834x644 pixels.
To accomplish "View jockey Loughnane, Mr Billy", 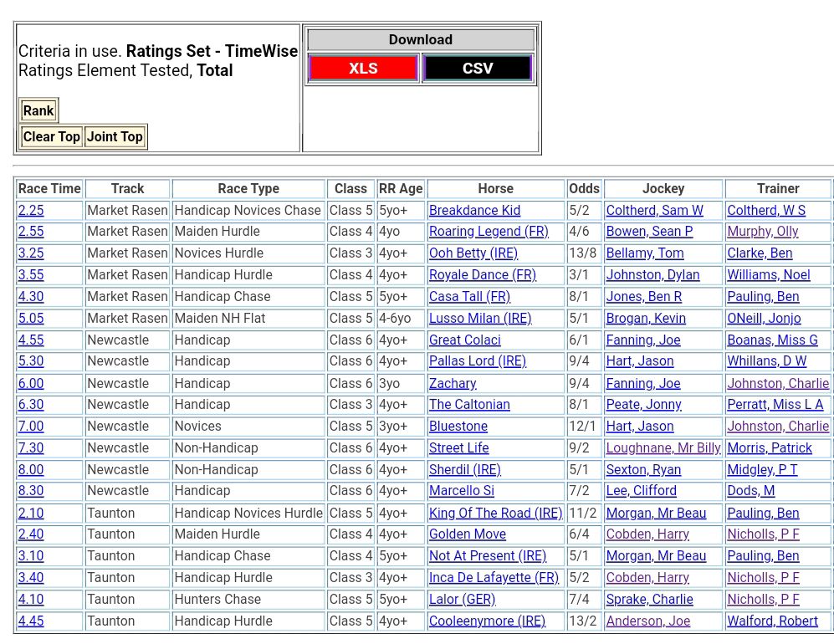I will click(663, 448).
